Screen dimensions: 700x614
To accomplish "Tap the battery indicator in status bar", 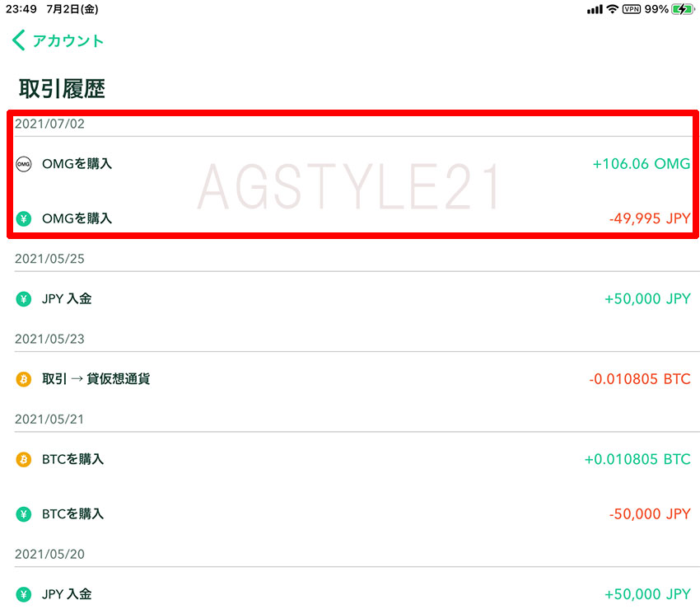I will [682, 9].
